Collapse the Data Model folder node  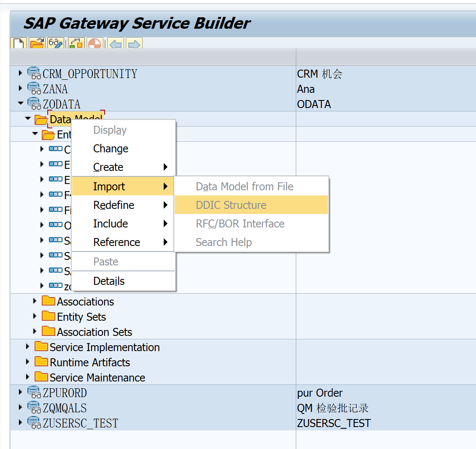click(x=27, y=119)
